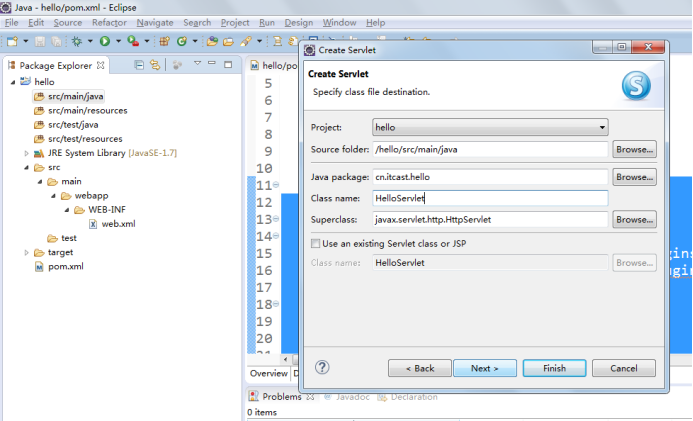
Task: Expand the JRE System Library node
Action: click(26, 153)
